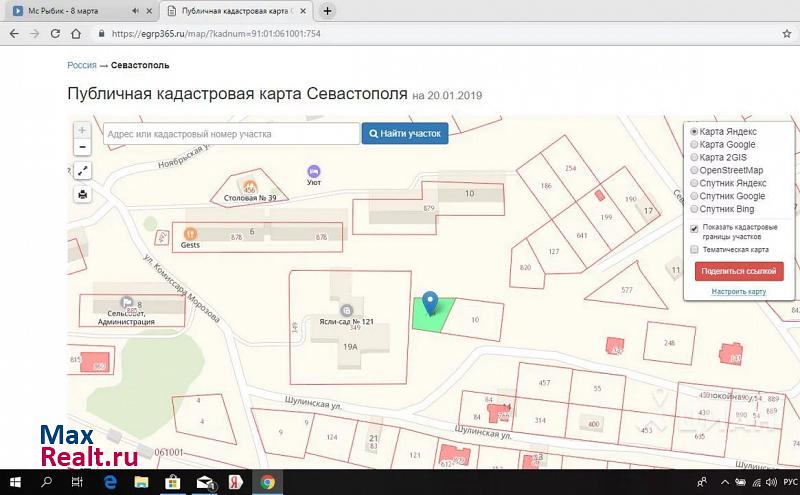Open a new browser tab
The height and width of the screenshot is (495, 800).
pyautogui.click(x=327, y=11)
